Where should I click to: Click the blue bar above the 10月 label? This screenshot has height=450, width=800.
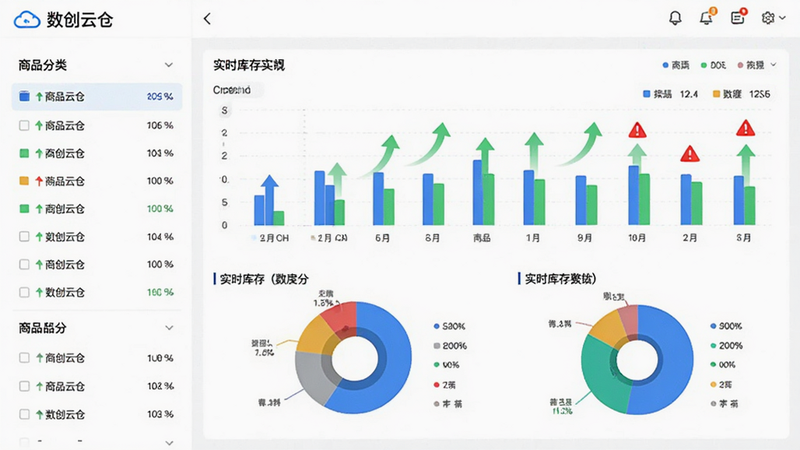click(x=634, y=195)
